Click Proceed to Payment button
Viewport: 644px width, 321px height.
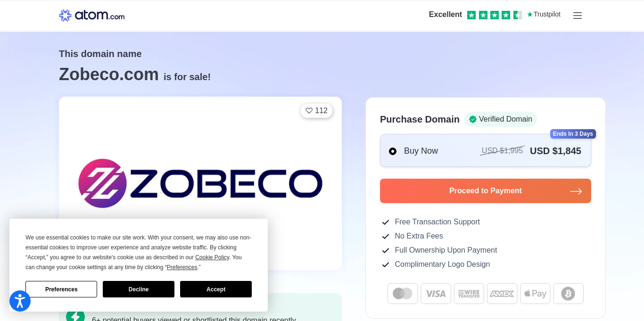pyautogui.click(x=485, y=191)
